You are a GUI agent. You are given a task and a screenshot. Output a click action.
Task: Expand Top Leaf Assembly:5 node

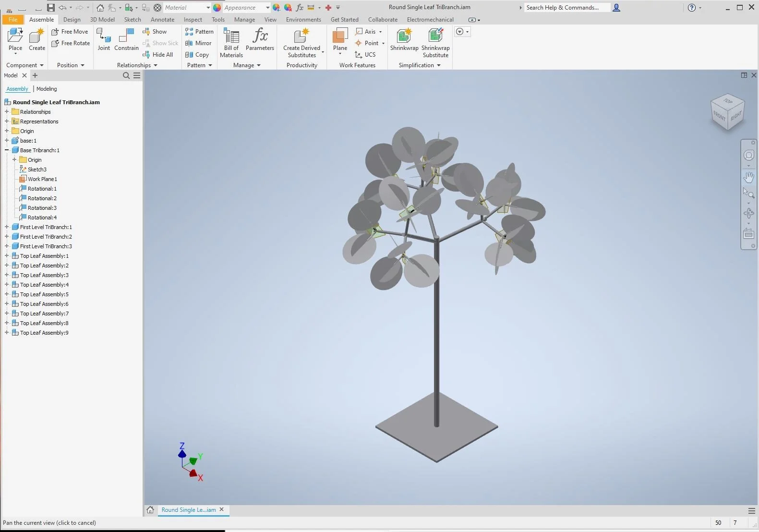pyautogui.click(x=7, y=294)
